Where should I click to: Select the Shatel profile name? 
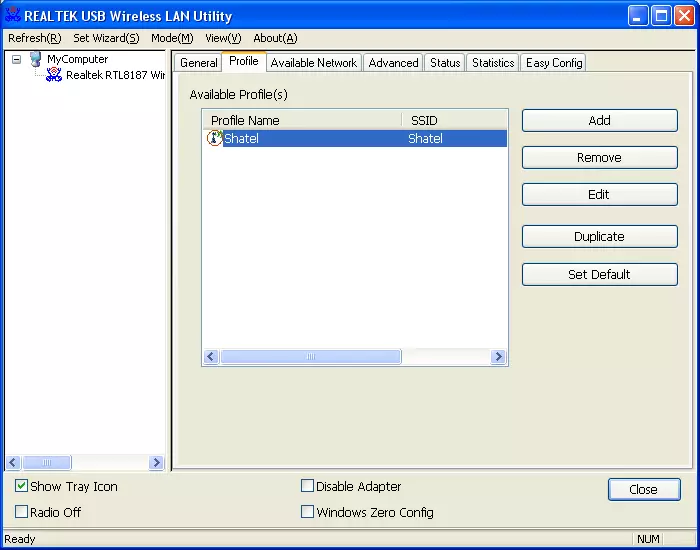241,138
